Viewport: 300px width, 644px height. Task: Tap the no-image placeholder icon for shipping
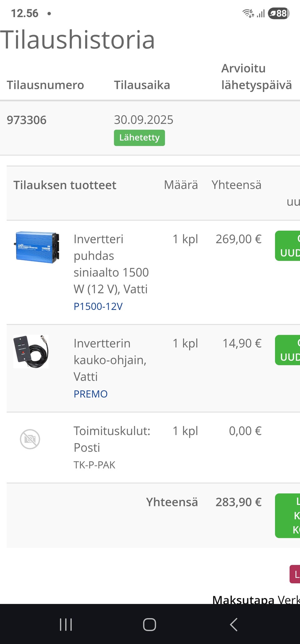[x=30, y=439]
